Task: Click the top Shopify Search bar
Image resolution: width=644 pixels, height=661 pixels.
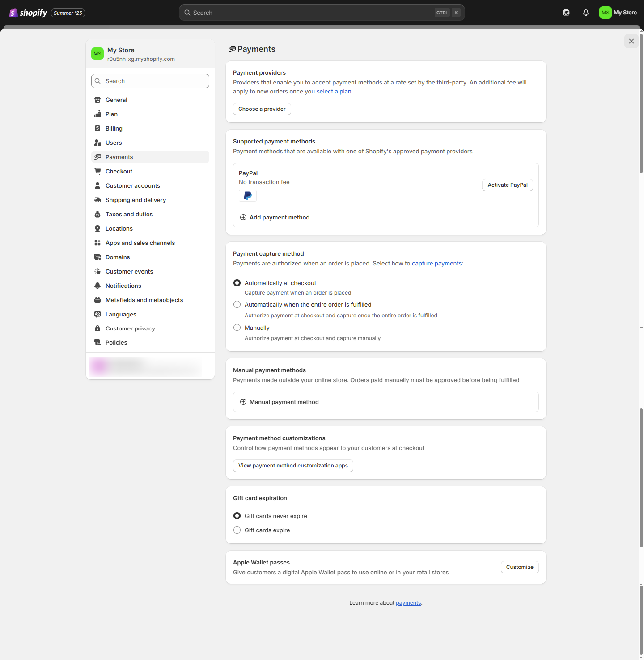Action: click(322, 13)
